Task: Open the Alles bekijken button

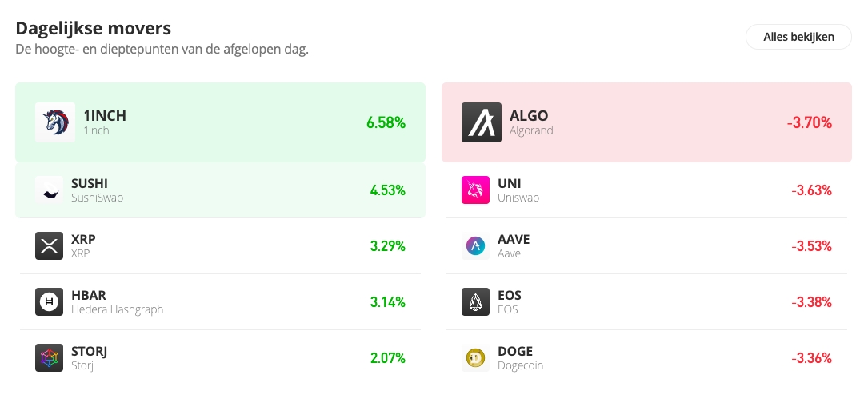Action: click(x=798, y=37)
